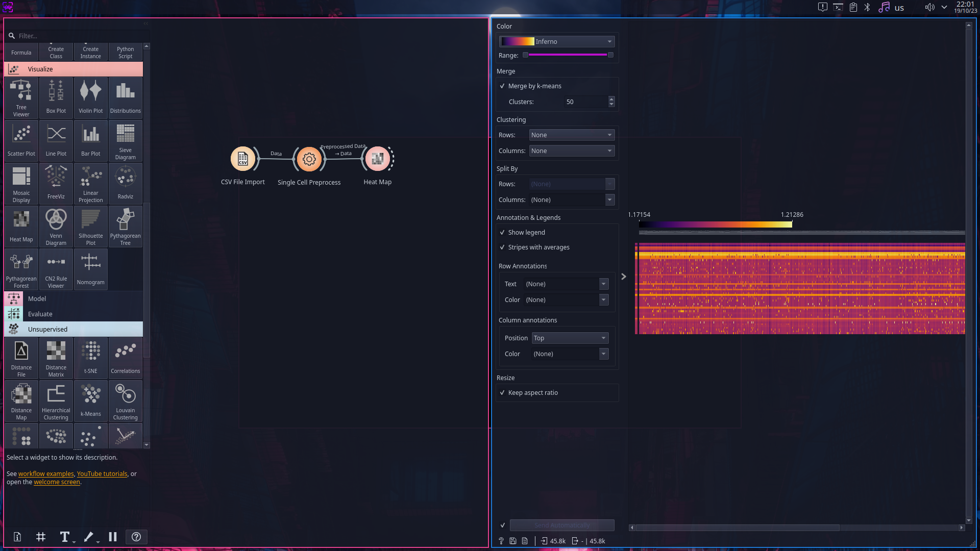This screenshot has width=980, height=551.
Task: Uncheck Merge by k-means
Action: click(503, 86)
